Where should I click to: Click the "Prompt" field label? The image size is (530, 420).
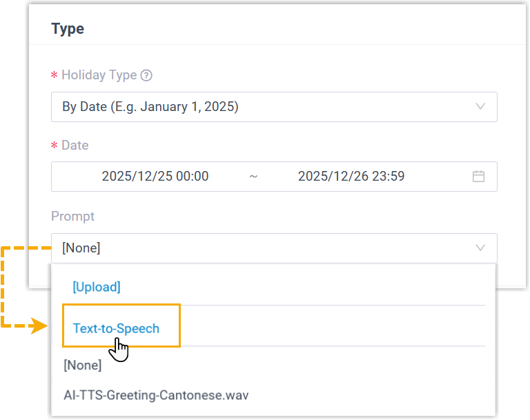tap(72, 216)
